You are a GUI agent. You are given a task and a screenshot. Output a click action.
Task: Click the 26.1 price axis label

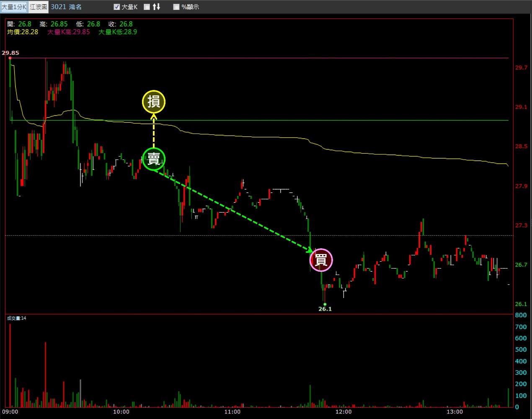521,304
